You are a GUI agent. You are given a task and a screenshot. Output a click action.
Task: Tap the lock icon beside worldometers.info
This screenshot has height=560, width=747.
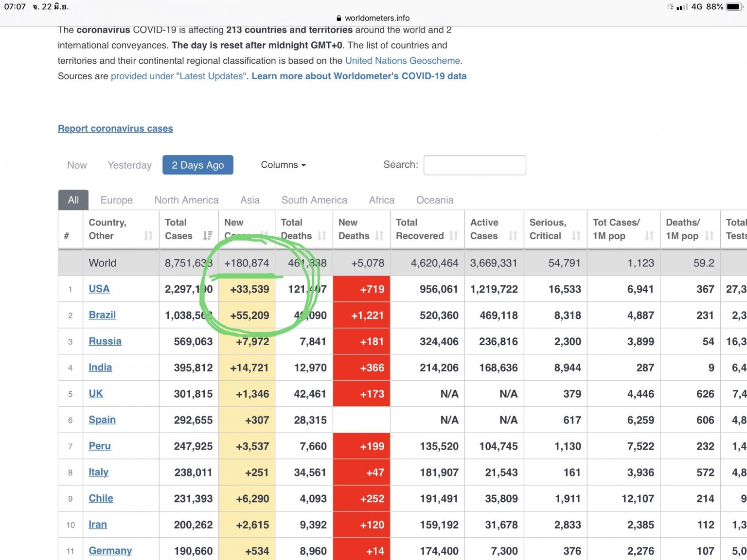(339, 18)
